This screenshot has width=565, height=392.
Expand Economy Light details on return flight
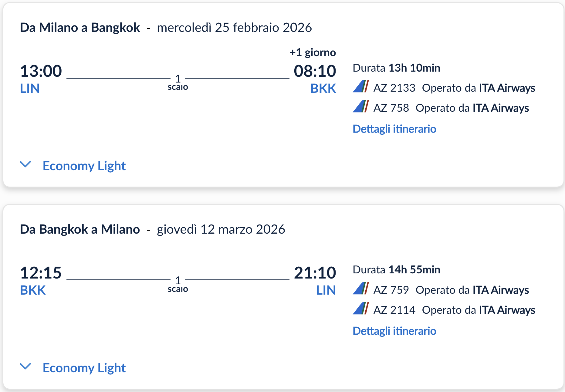click(26, 367)
